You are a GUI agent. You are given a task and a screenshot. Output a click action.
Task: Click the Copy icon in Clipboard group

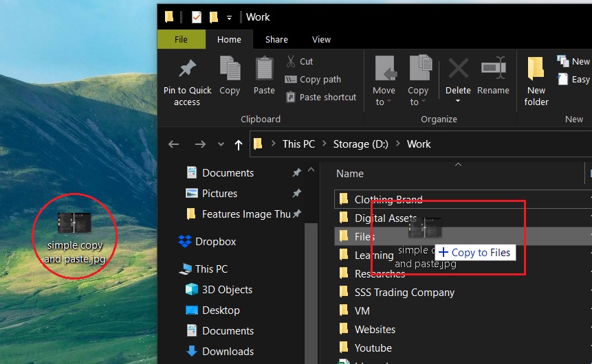[230, 69]
